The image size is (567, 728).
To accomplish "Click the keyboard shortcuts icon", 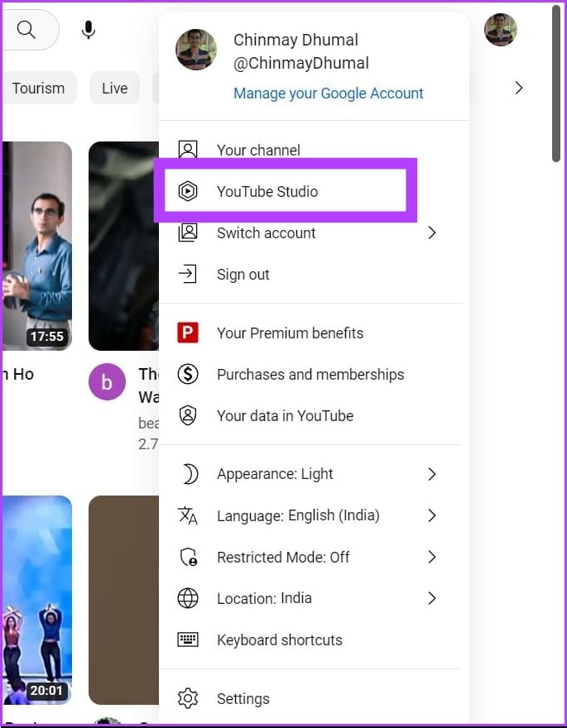I will point(188,639).
